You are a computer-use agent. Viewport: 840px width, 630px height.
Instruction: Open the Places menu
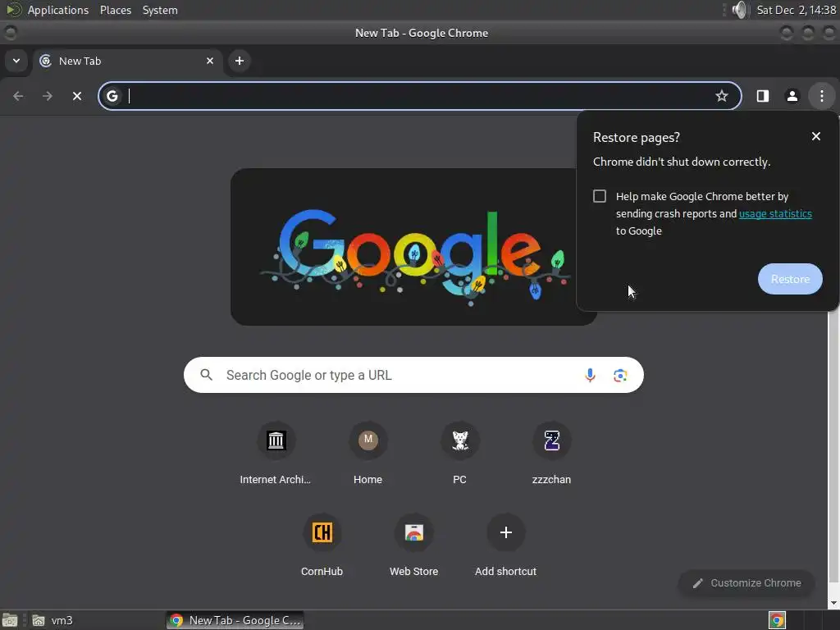click(116, 10)
